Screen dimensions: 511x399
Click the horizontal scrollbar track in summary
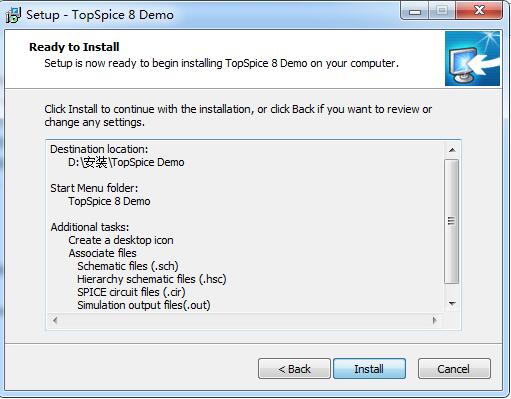coord(245,320)
